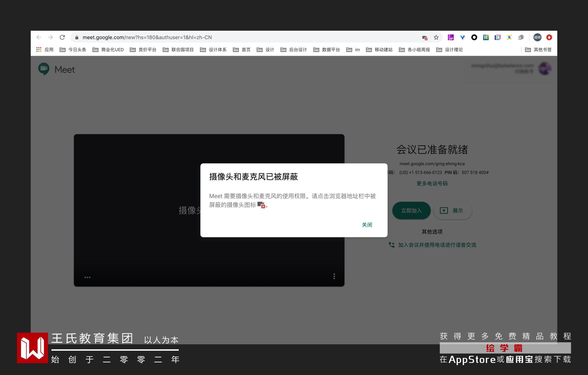Click the green dots in video preview
The height and width of the screenshot is (375, 588).
(87, 277)
